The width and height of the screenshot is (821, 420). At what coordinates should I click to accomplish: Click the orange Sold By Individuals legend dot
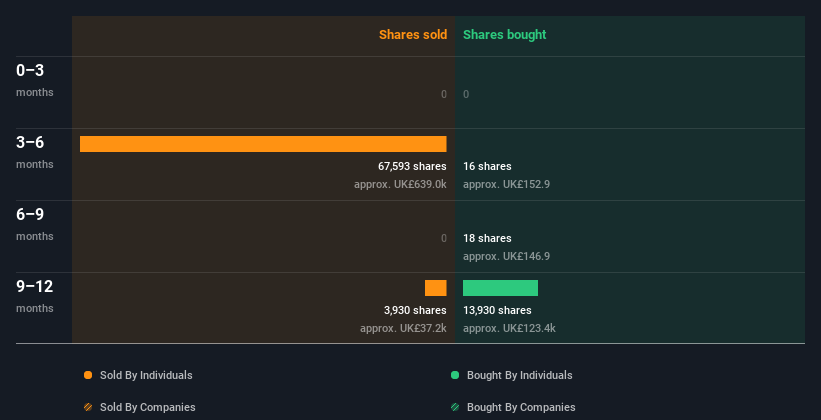(x=88, y=375)
